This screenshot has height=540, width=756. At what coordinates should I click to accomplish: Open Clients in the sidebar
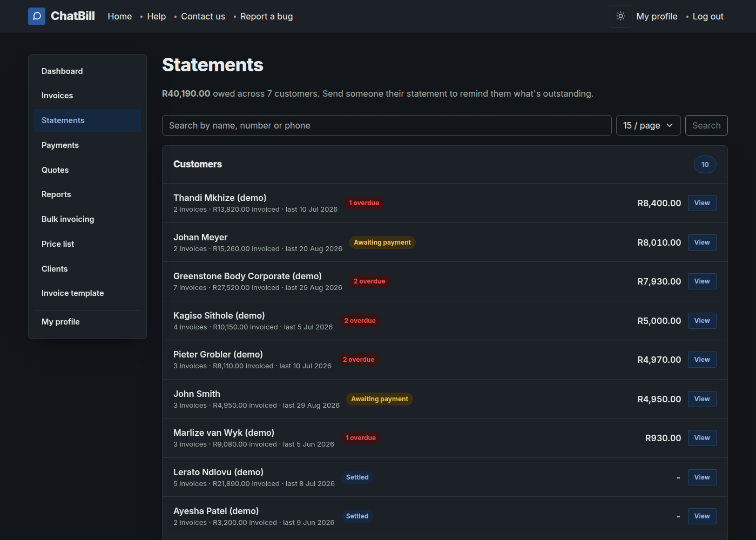(x=87, y=269)
